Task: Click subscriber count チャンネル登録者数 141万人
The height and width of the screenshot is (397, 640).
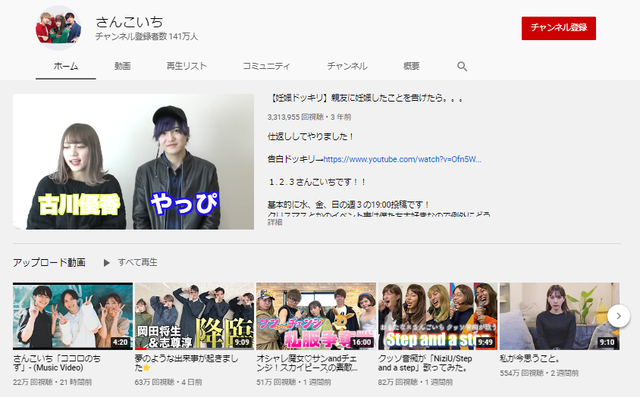Action: point(147,37)
